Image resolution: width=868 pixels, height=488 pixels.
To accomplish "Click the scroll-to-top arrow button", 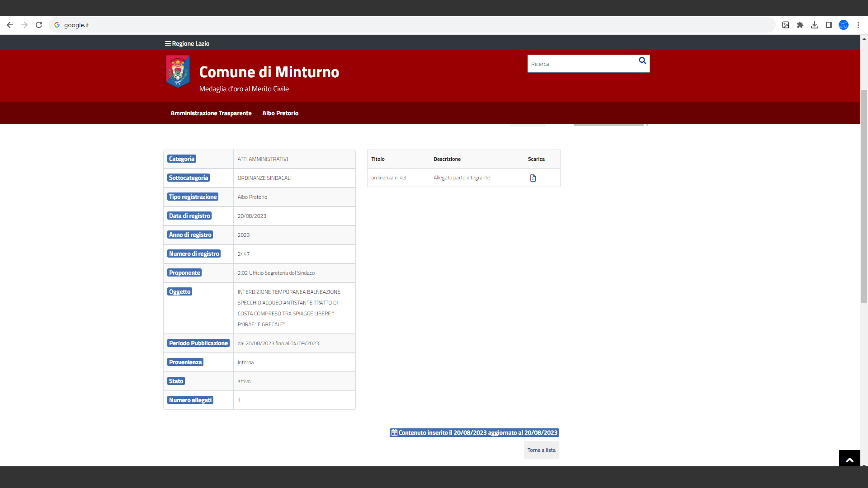I will click(849, 460).
